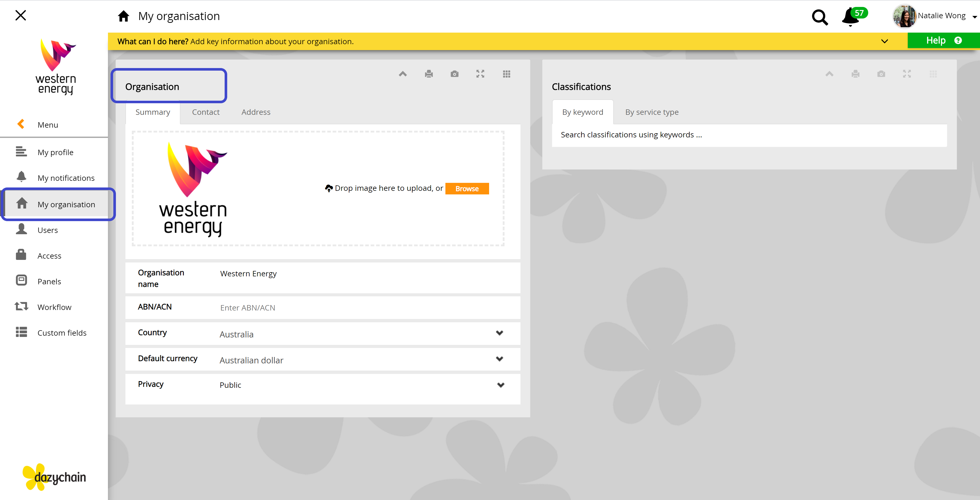
Task: Click the Custom fields list icon
Action: [x=21, y=332]
